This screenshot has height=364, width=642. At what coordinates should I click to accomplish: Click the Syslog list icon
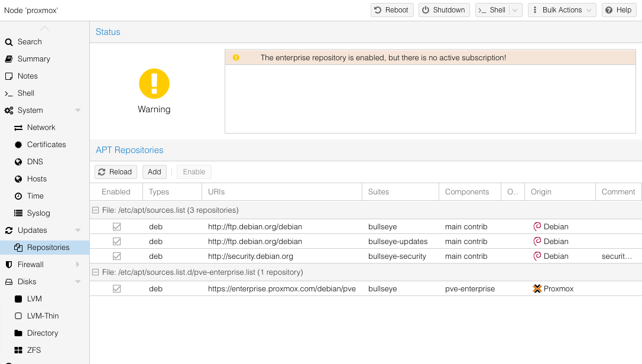[x=18, y=213]
